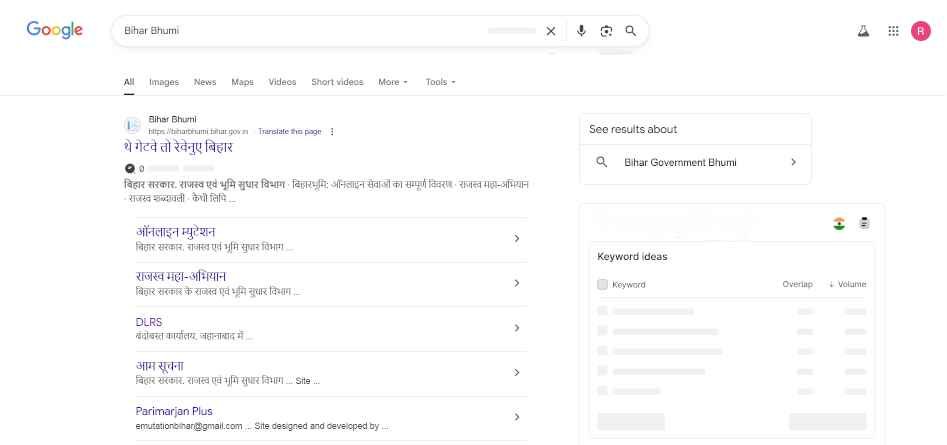Open Google Lens image search
This screenshot has height=445, width=947.
606,31
